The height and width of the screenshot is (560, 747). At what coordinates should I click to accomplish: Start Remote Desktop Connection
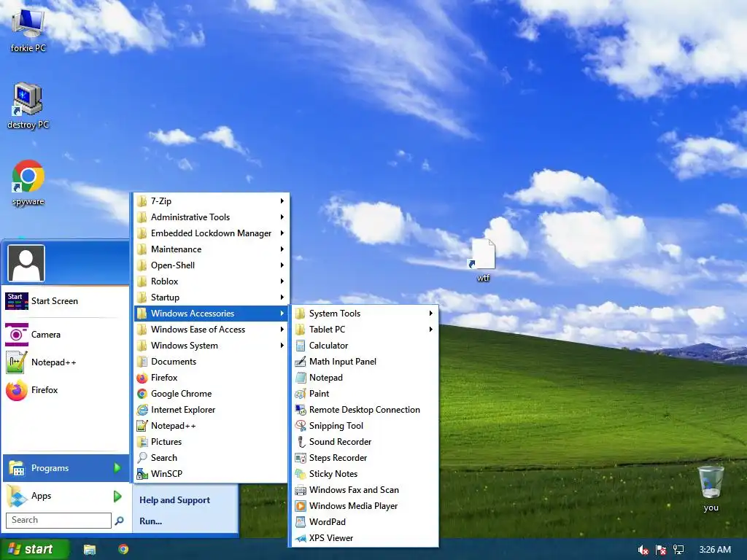365,410
